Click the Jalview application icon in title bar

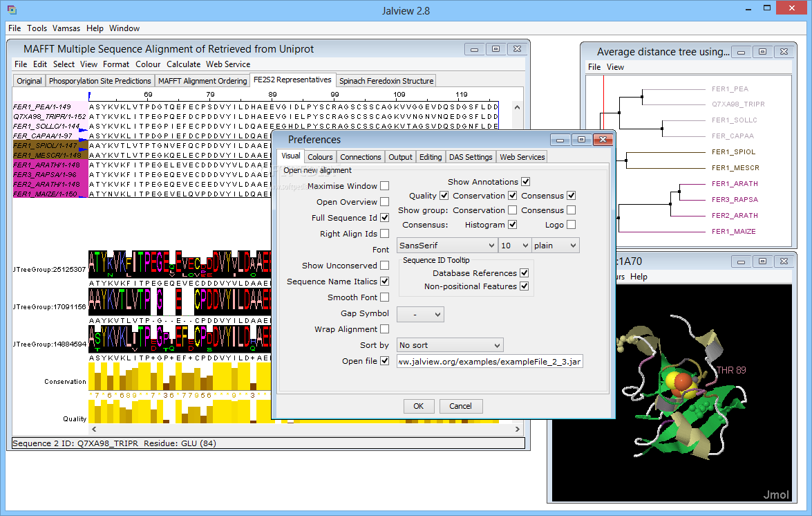tap(12, 9)
